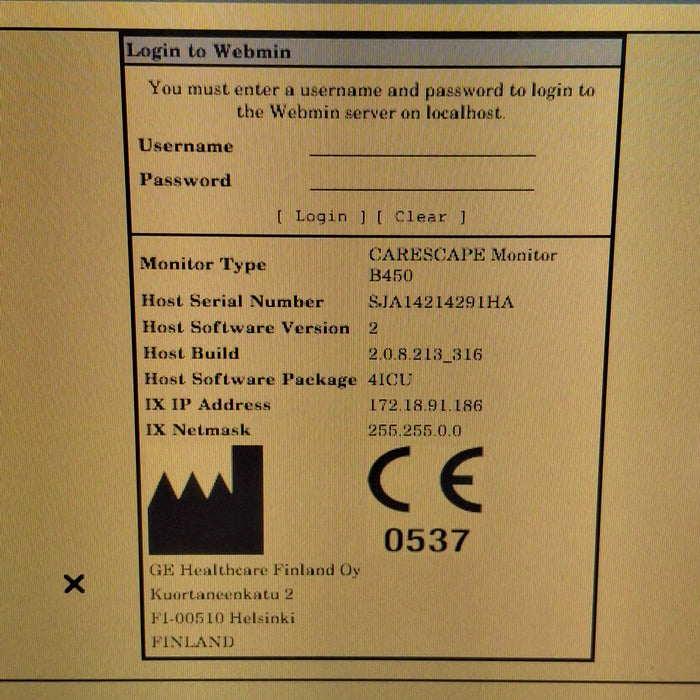Image resolution: width=700 pixels, height=700 pixels.
Task: Select host build value '2.0.8.213_316'
Action: tap(425, 354)
